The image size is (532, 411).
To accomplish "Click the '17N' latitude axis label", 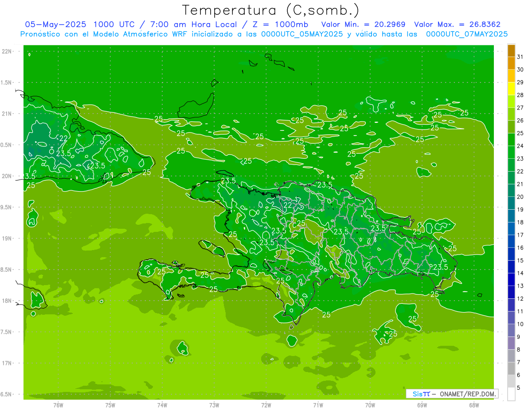I will [8, 363].
